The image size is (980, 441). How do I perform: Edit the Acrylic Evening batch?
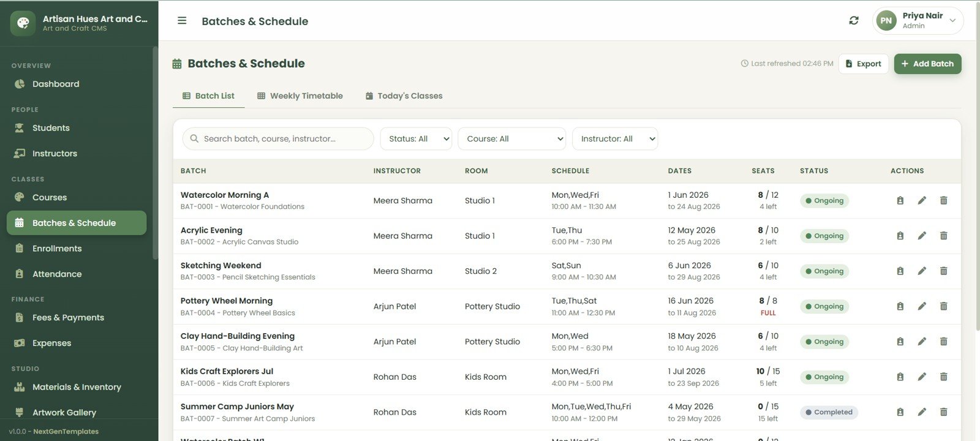[x=922, y=236]
